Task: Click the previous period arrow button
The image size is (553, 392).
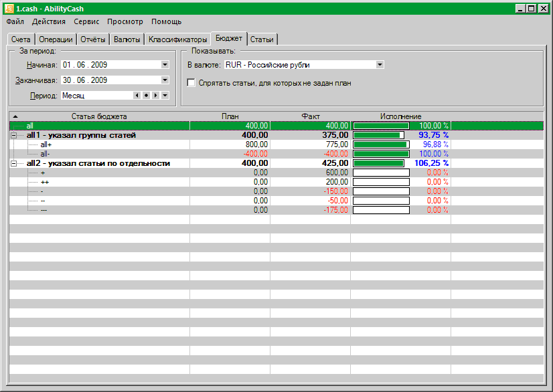Action: 137,96
